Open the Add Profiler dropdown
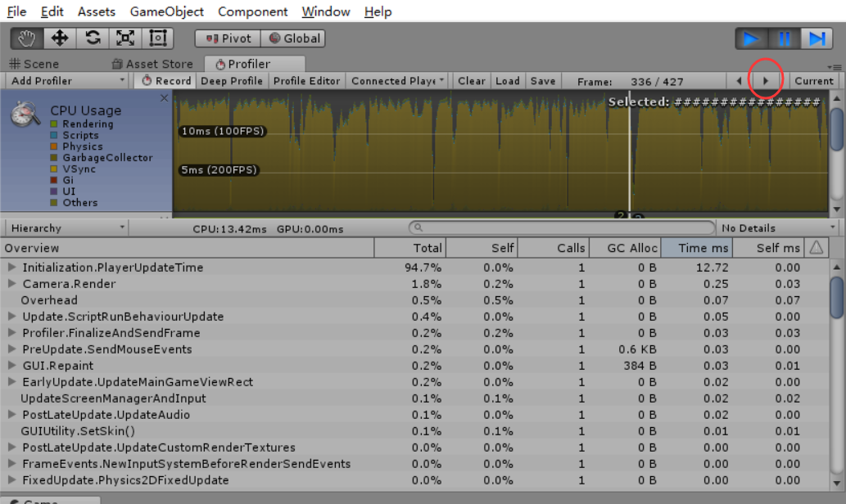The height and width of the screenshot is (504, 846). pos(66,81)
